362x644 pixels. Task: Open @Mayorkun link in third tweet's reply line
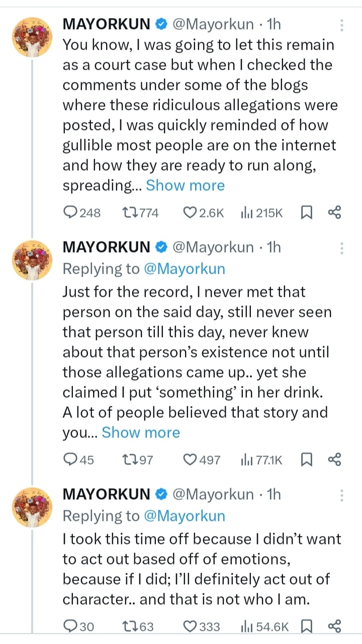click(x=185, y=516)
